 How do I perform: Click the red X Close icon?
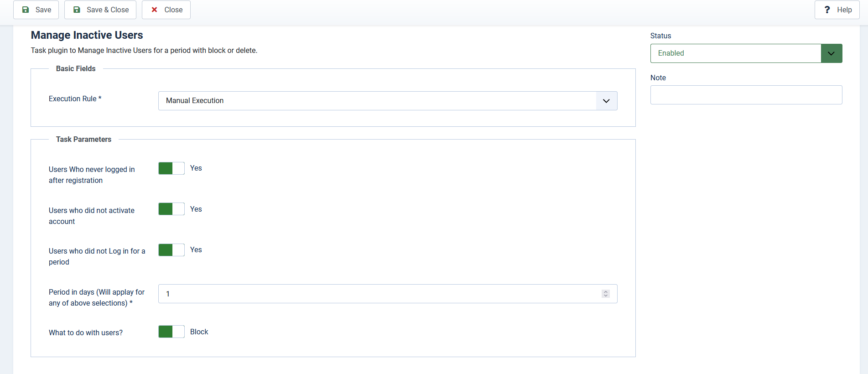pos(155,10)
